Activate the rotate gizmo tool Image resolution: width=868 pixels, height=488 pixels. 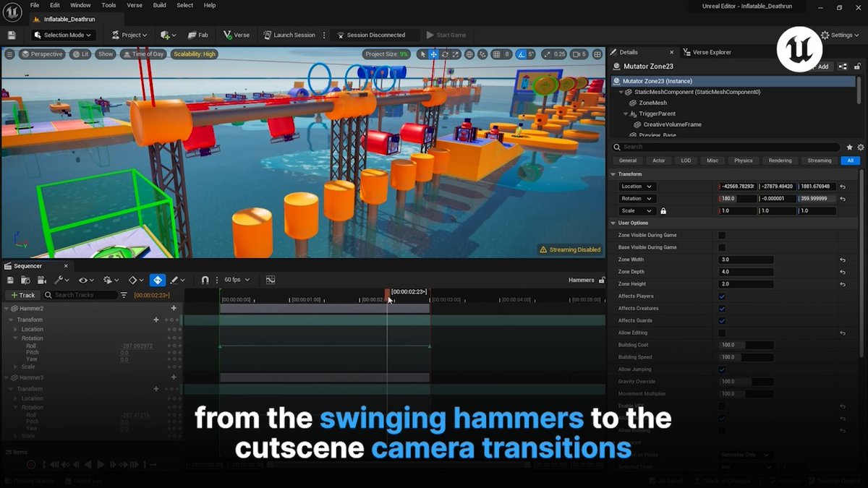445,54
